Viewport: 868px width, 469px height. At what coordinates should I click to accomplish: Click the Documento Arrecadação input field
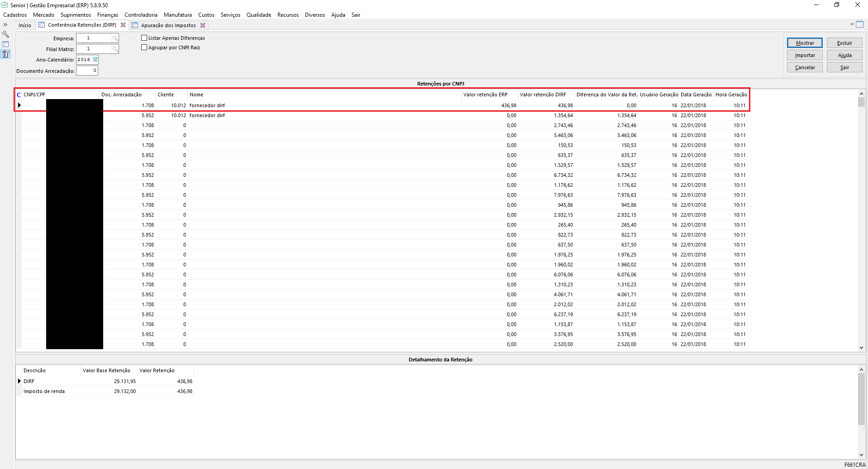[87, 71]
